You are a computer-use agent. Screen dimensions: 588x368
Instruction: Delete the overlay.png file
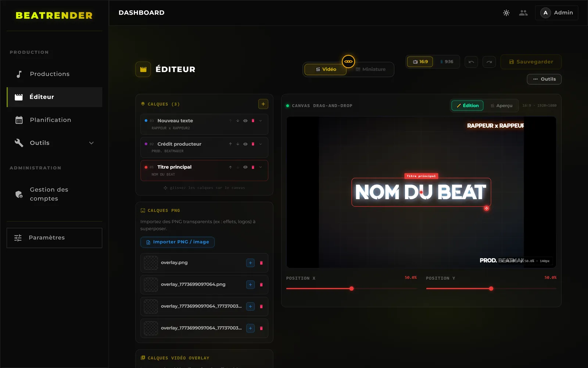click(x=261, y=263)
